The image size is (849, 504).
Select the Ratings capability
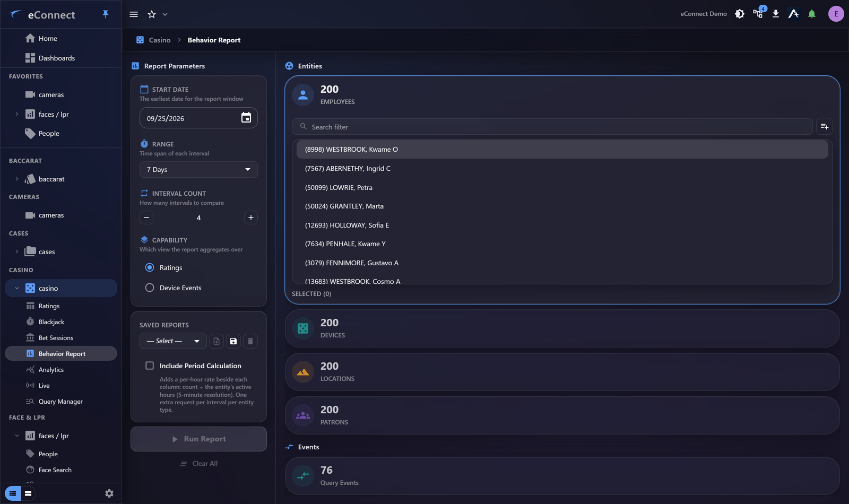tap(150, 267)
